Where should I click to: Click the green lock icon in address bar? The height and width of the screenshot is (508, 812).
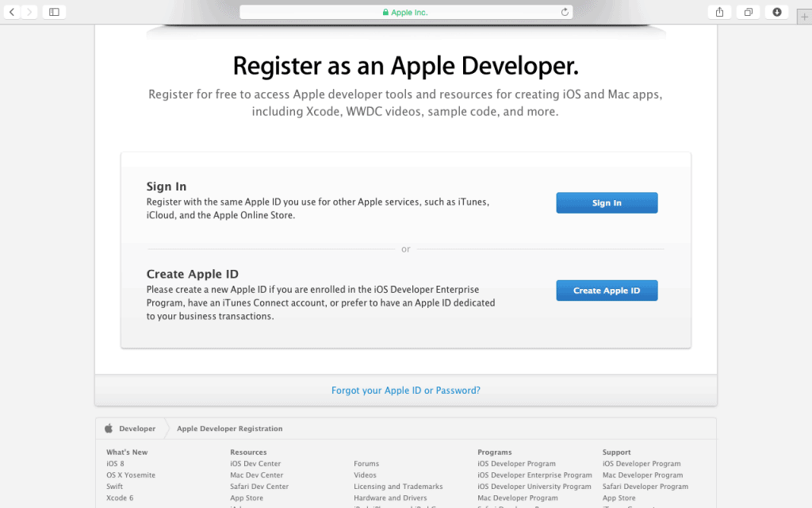pyautogui.click(x=385, y=12)
